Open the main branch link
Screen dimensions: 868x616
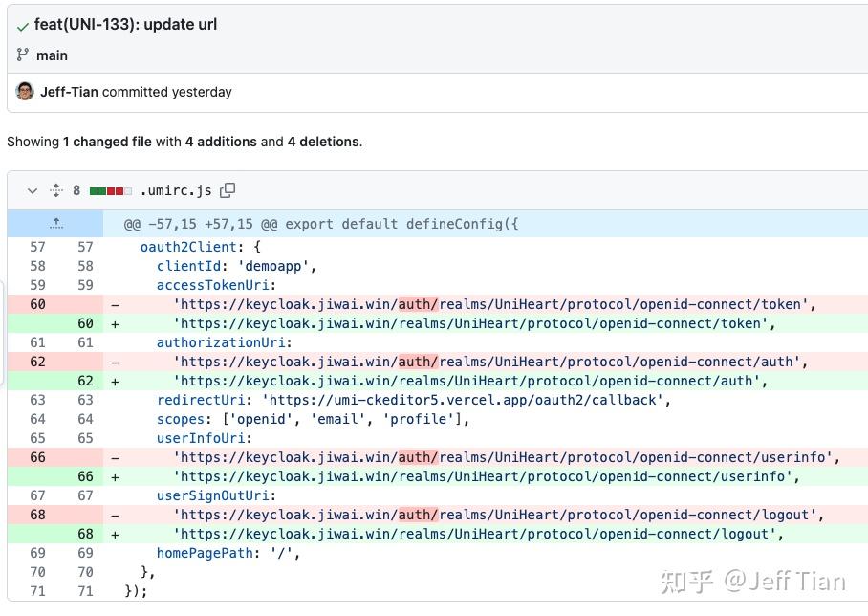(52, 55)
